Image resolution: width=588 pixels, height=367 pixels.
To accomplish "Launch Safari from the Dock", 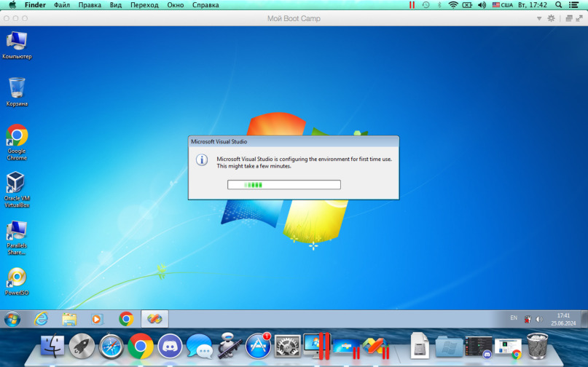I will click(111, 346).
